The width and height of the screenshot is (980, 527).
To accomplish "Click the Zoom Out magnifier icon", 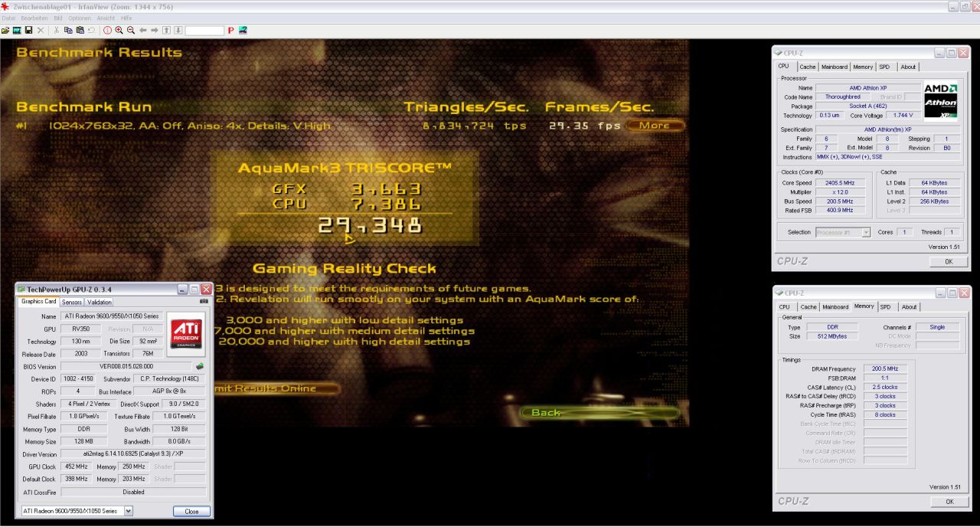I will (131, 30).
